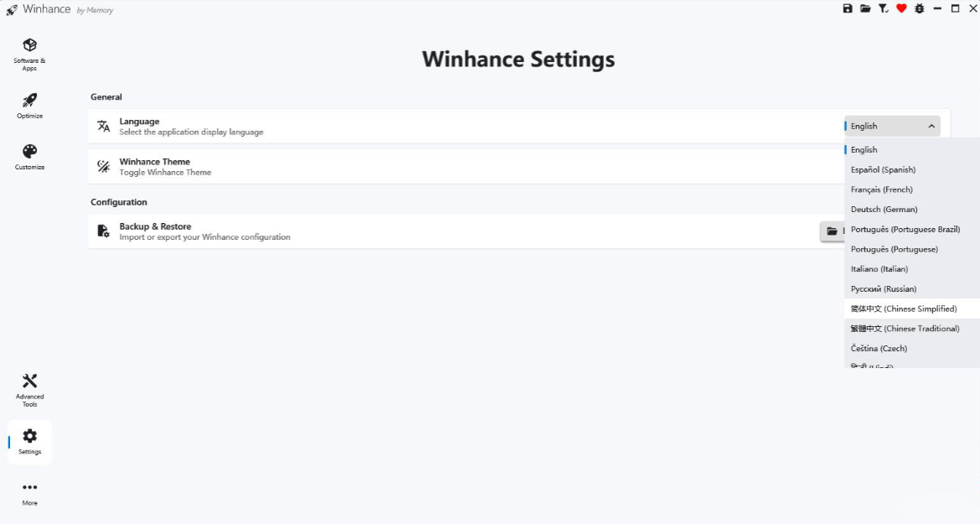This screenshot has width=980, height=524.
Task: Select Español (Spanish) from the language list
Action: (x=883, y=169)
